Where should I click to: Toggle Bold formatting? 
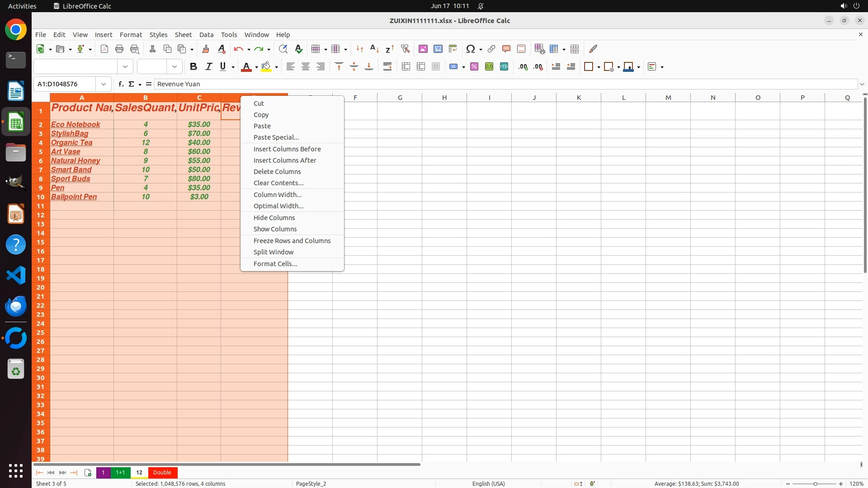193,67
